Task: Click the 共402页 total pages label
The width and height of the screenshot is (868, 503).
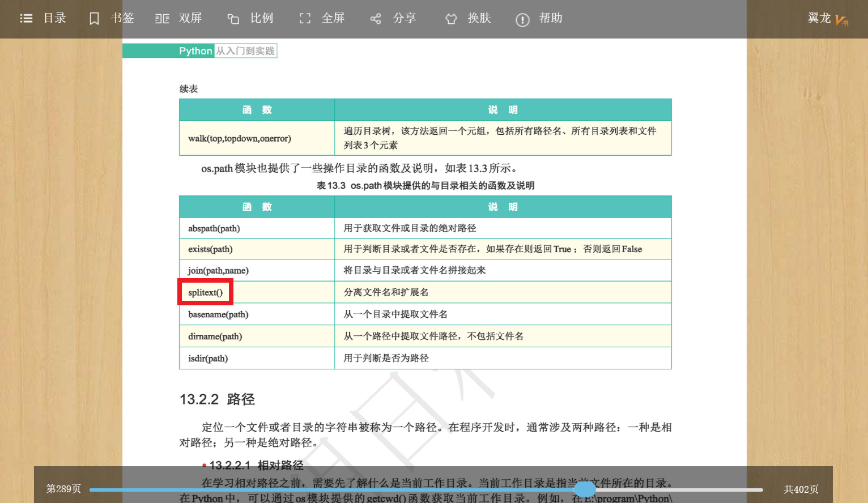Action: tap(801, 489)
